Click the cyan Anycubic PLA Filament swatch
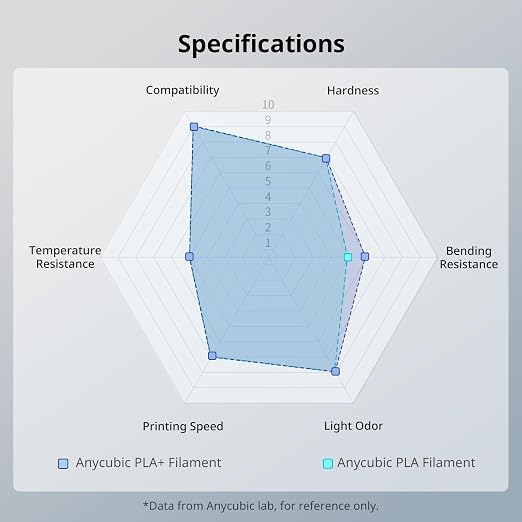 (328, 464)
